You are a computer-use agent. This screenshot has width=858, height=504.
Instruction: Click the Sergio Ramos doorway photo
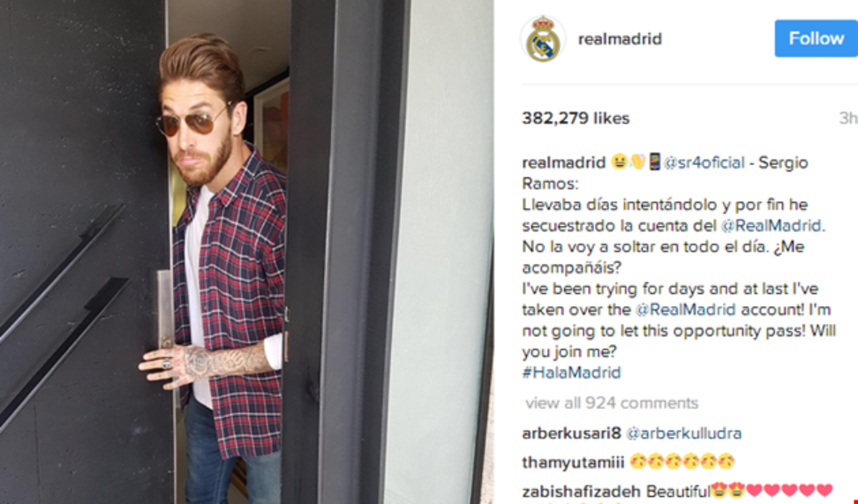coord(247,252)
